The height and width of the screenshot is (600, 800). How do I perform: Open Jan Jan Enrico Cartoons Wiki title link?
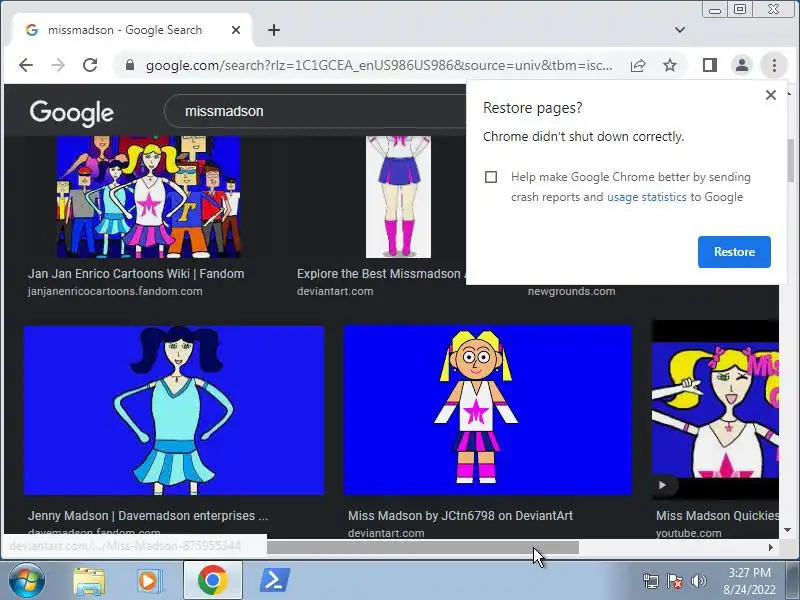tap(136, 274)
